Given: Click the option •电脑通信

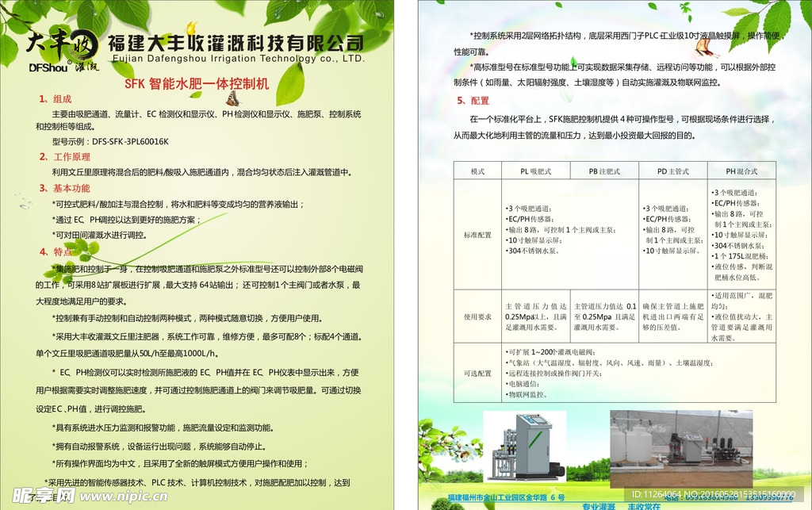Looking at the screenshot, I should point(523,384).
